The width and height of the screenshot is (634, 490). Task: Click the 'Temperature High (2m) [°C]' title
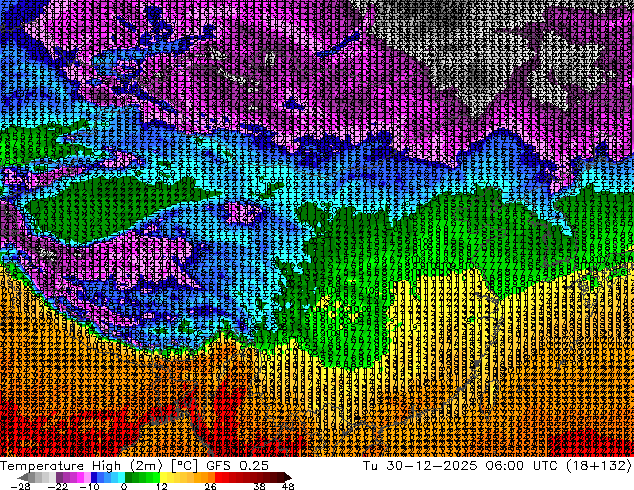pos(99,466)
